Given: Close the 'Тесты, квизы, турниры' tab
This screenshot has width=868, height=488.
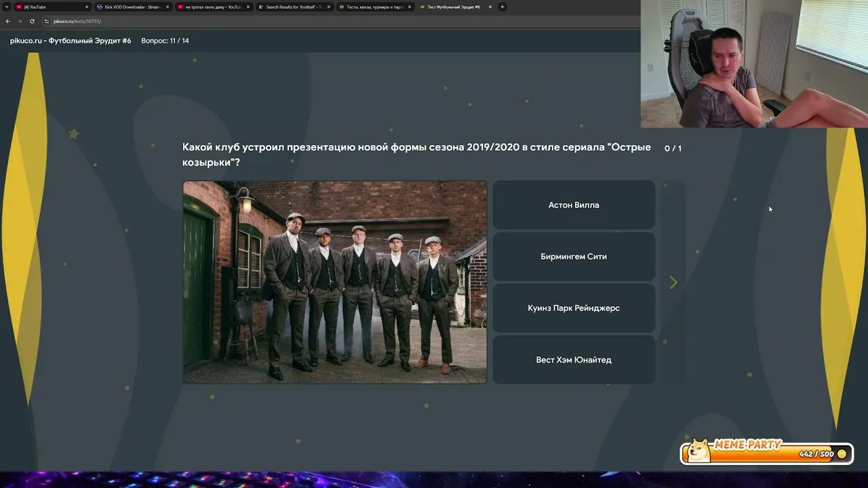Looking at the screenshot, I should coord(410,7).
